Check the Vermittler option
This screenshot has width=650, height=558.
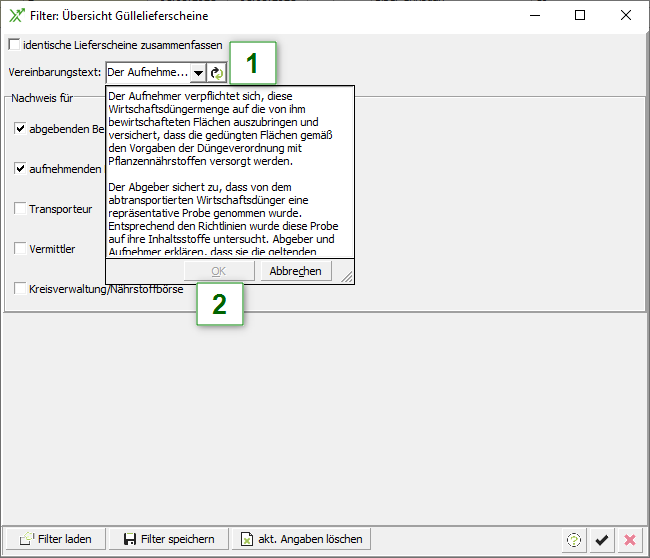click(x=20, y=248)
